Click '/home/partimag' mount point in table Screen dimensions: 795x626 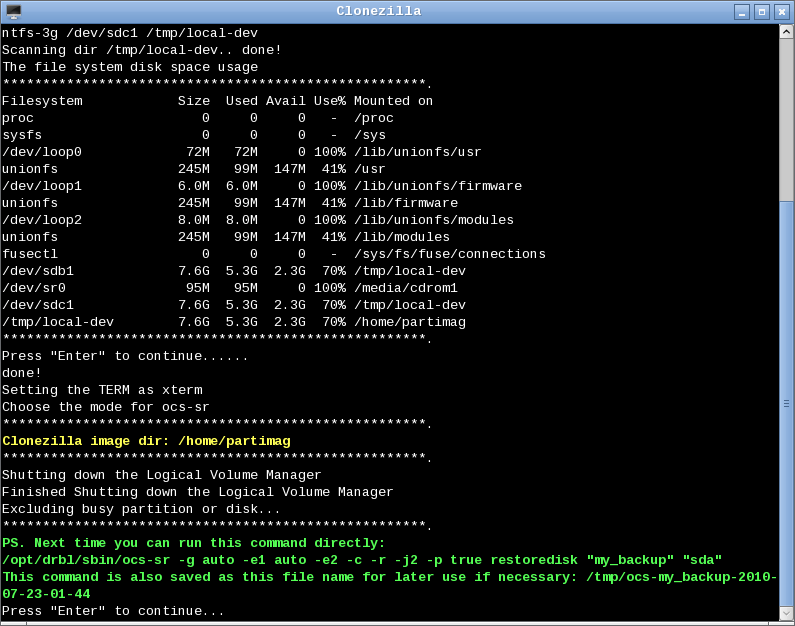point(410,322)
